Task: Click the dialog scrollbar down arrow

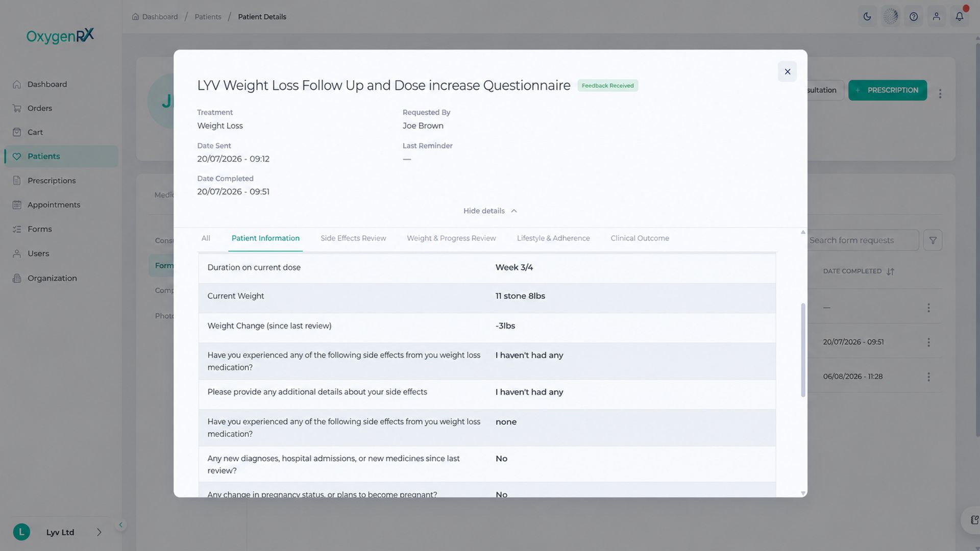Action: pos(803,493)
